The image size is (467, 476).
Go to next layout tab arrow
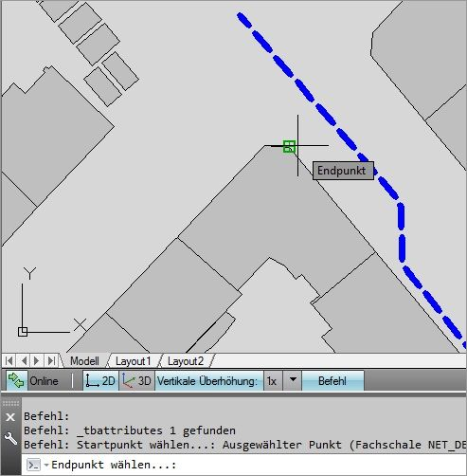pyautogui.click(x=37, y=360)
